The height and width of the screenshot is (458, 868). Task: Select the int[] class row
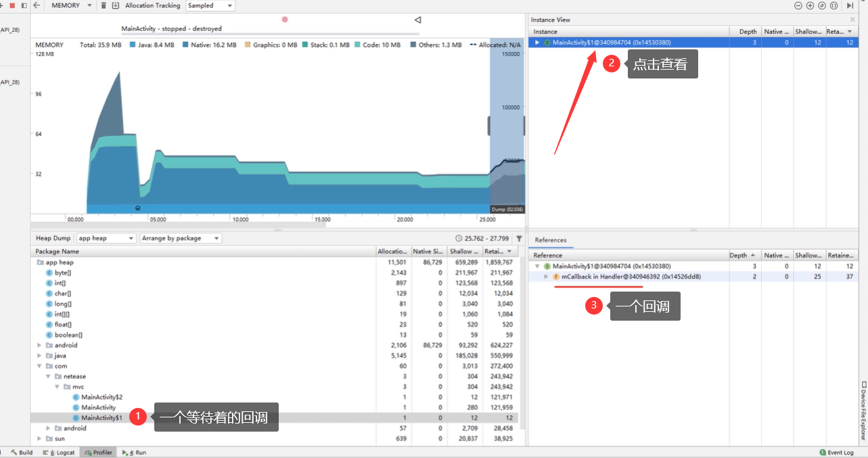click(x=275, y=283)
